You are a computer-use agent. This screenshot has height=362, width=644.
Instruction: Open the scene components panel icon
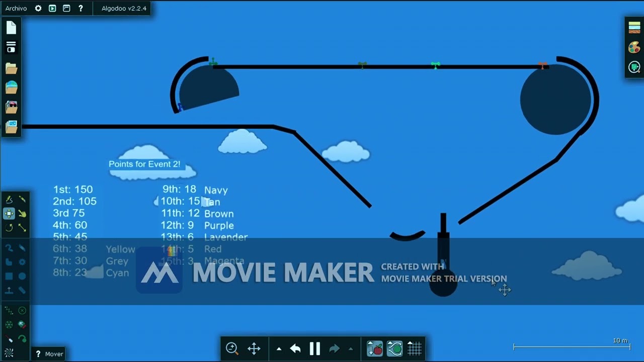tap(11, 48)
